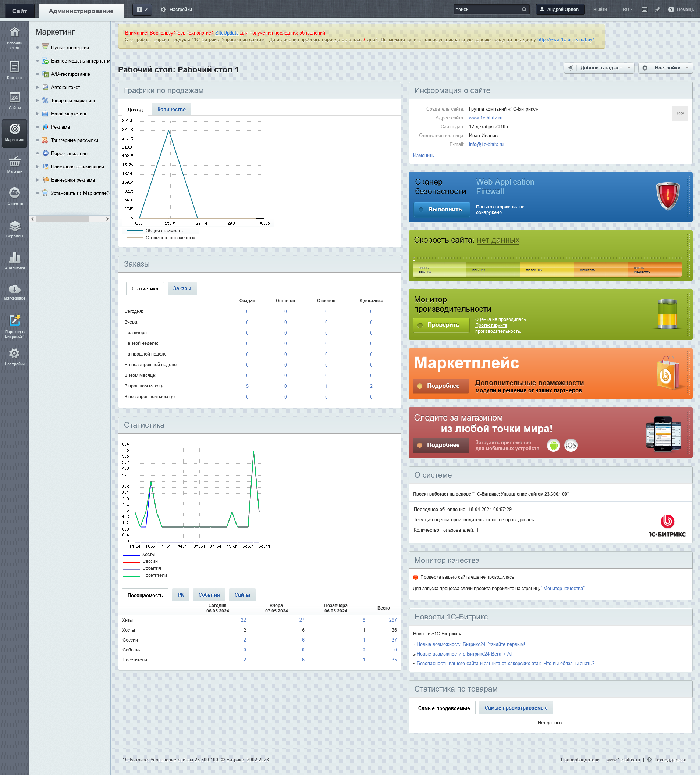Click the top panel Настройки item
Image resolution: width=700 pixels, height=775 pixels.
pyautogui.click(x=177, y=10)
